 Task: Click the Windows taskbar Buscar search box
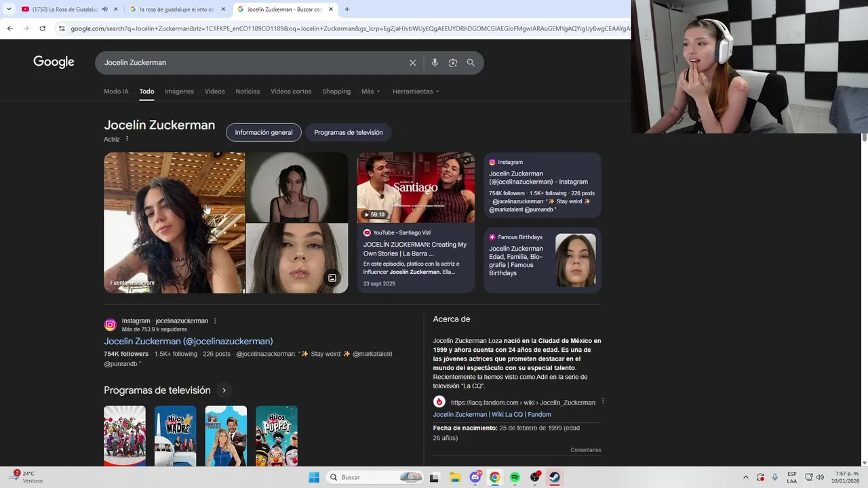pyautogui.click(x=374, y=477)
